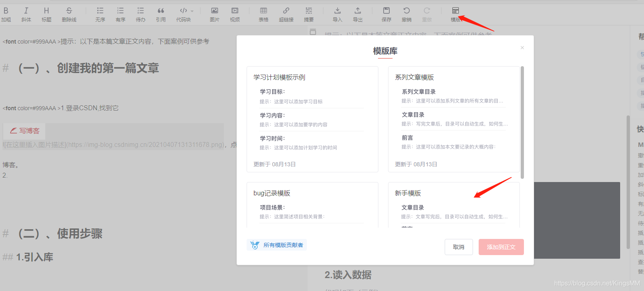Export the article with 导出 icon
This screenshot has width=644, height=291.
[358, 14]
